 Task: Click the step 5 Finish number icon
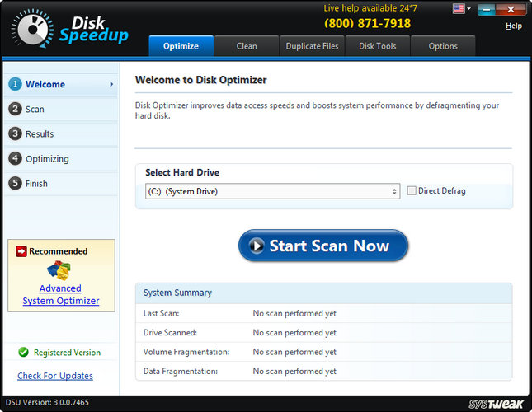point(15,183)
